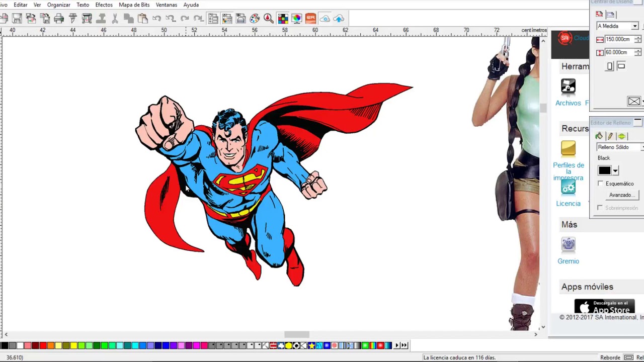Open the Relleno Sólido fill type dropdown
This screenshot has height=362, width=644.
[642, 147]
